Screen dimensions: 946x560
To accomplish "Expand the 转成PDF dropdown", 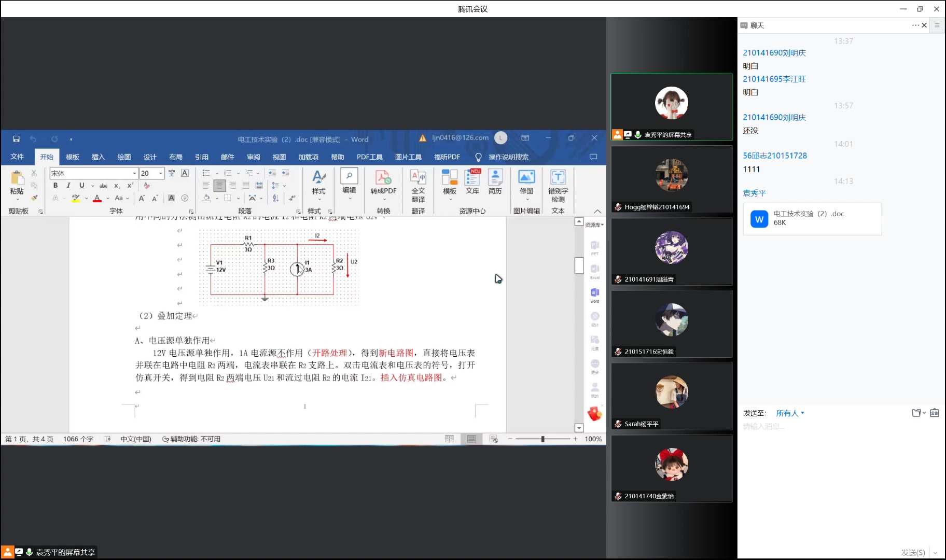I will 384,199.
